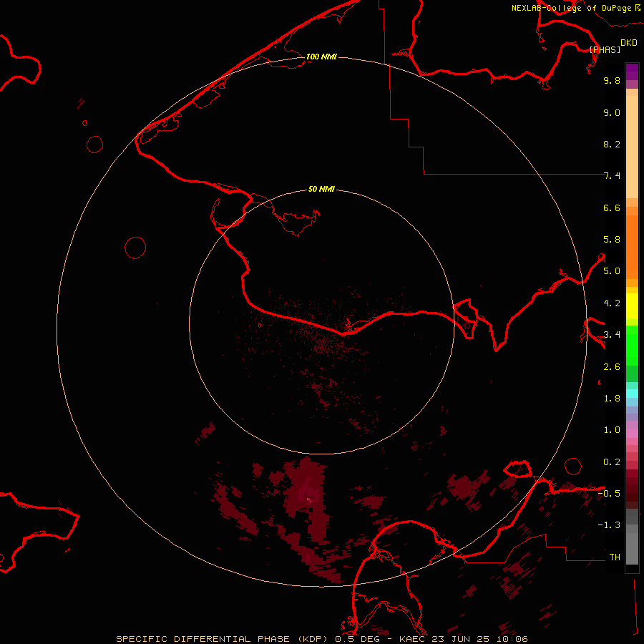Click the "SPECIFIC DIFFERENTIAL PHASE (KDP)" product title
This screenshot has height=644, width=644.
[223, 639]
